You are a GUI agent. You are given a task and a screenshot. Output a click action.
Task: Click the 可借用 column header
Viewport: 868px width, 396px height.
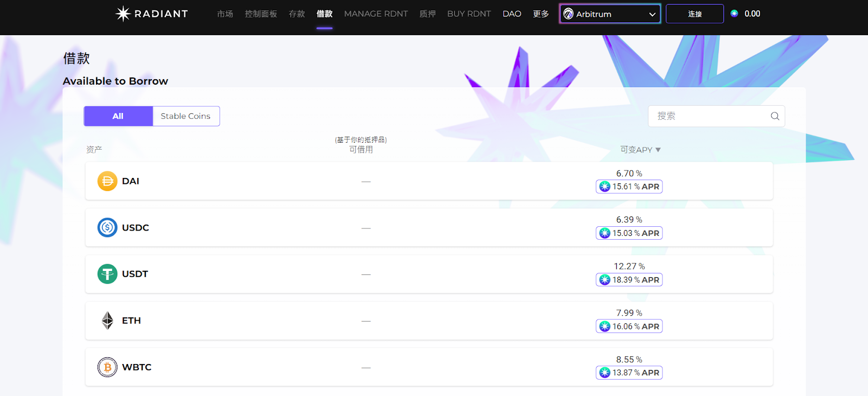click(x=361, y=150)
